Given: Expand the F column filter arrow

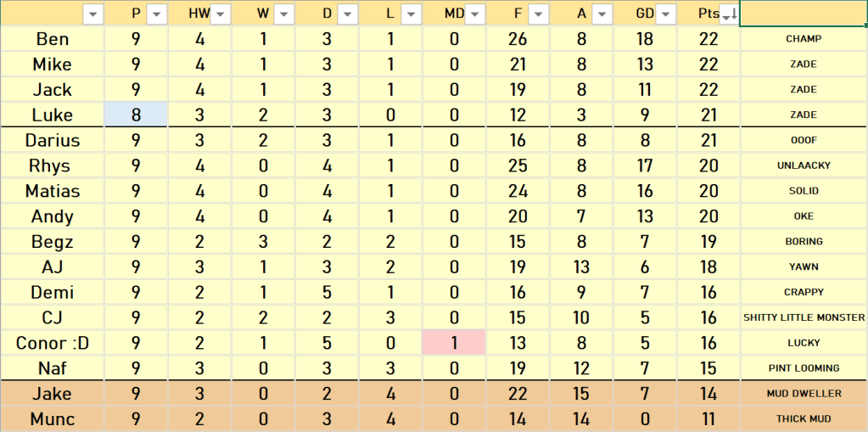Looking at the screenshot, I should pos(539,14).
